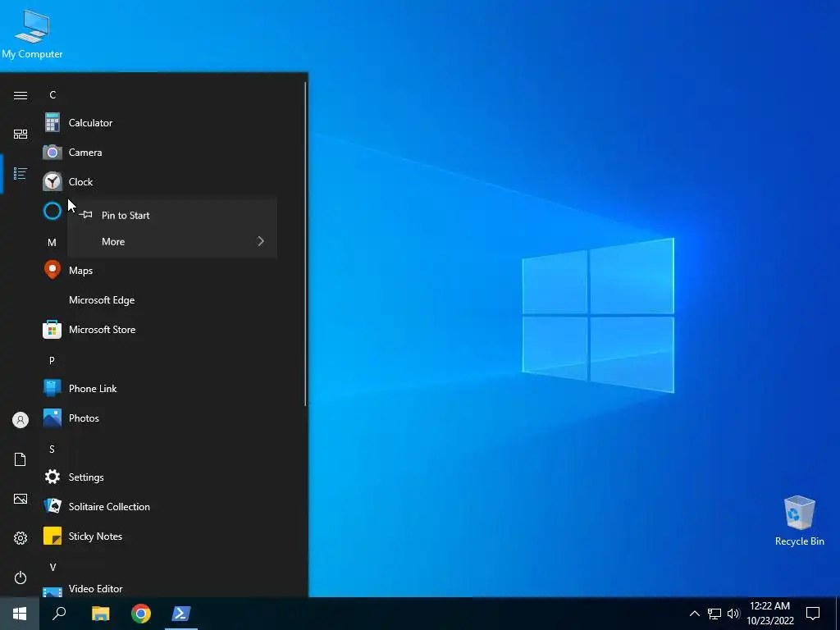Viewport: 840px width, 630px height.
Task: Open Settings gear in Start sidebar
Action: [21, 538]
